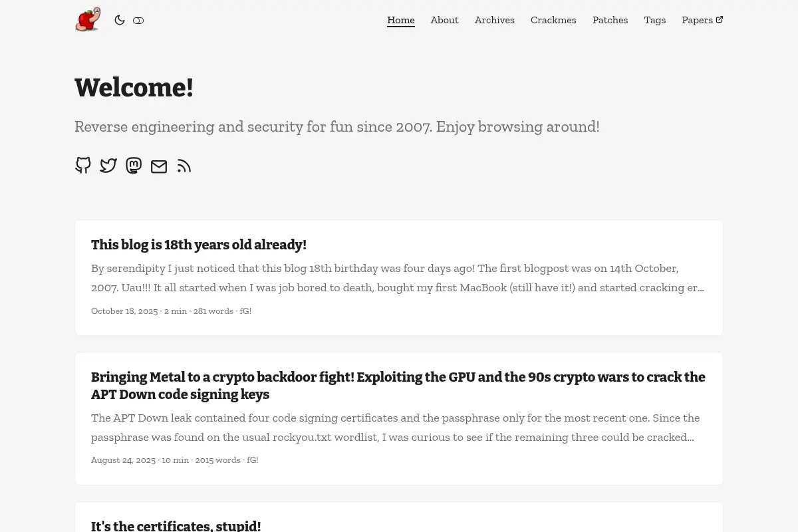The image size is (798, 532).
Task: Click the email envelope icon
Action: (x=159, y=166)
